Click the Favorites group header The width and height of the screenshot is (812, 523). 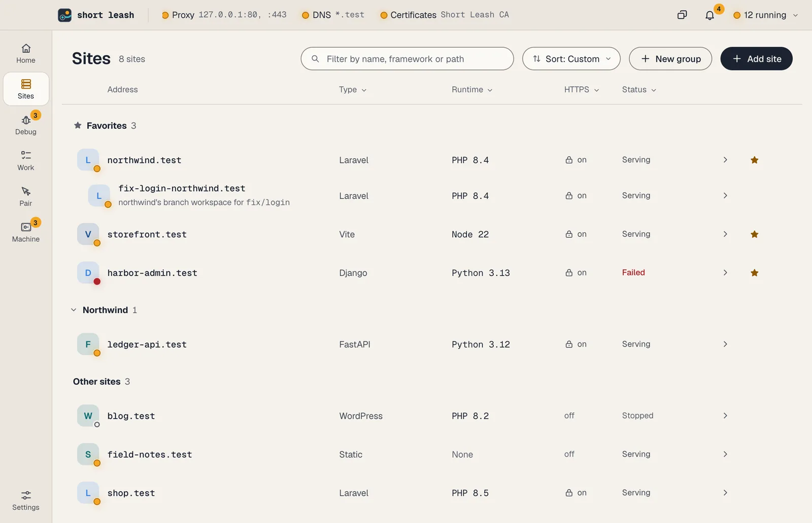coord(105,126)
